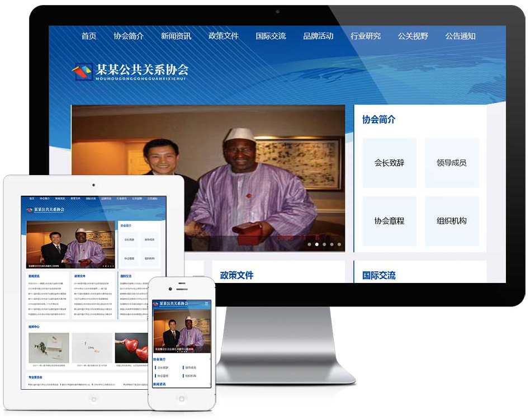The width and height of the screenshot is (530, 420).
Task: Open the hamburger menu on the phone
Action: (207, 303)
